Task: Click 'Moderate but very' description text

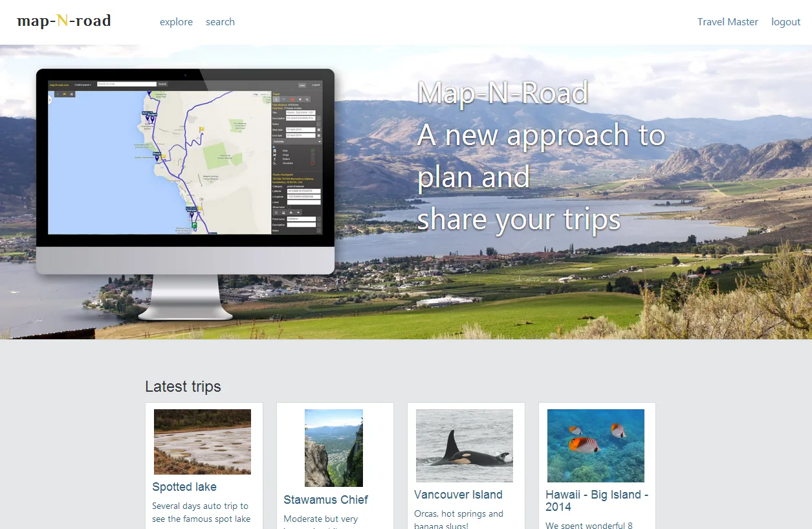Action: [x=321, y=519]
